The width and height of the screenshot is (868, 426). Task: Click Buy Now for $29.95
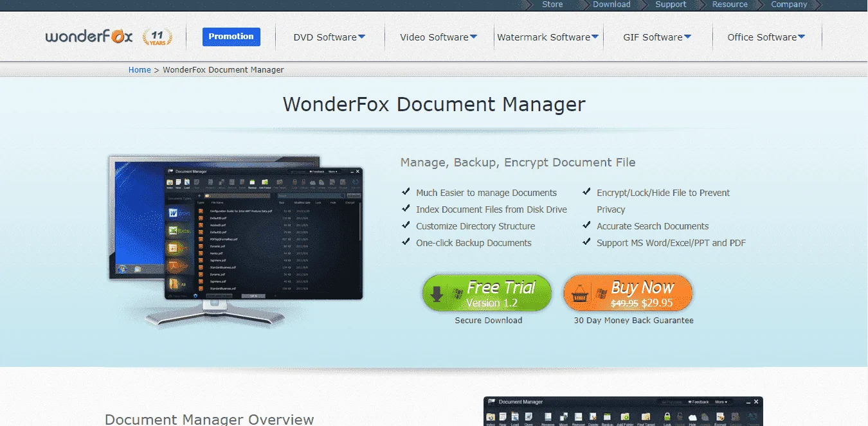(x=628, y=293)
